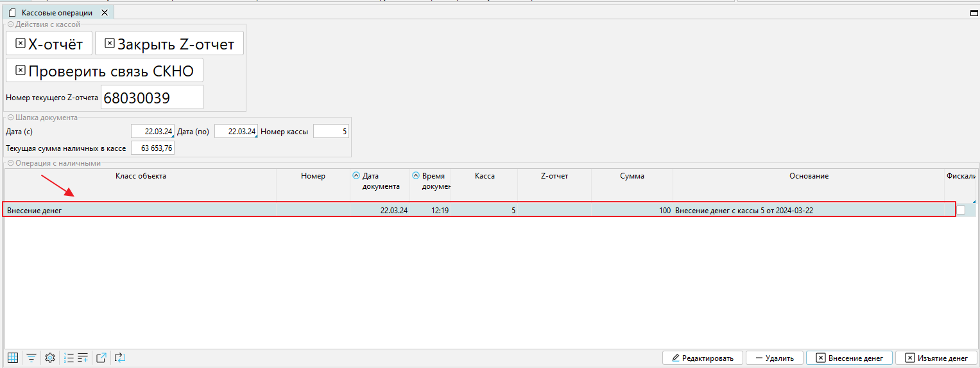Select the Кассовые операции tab

(56, 13)
